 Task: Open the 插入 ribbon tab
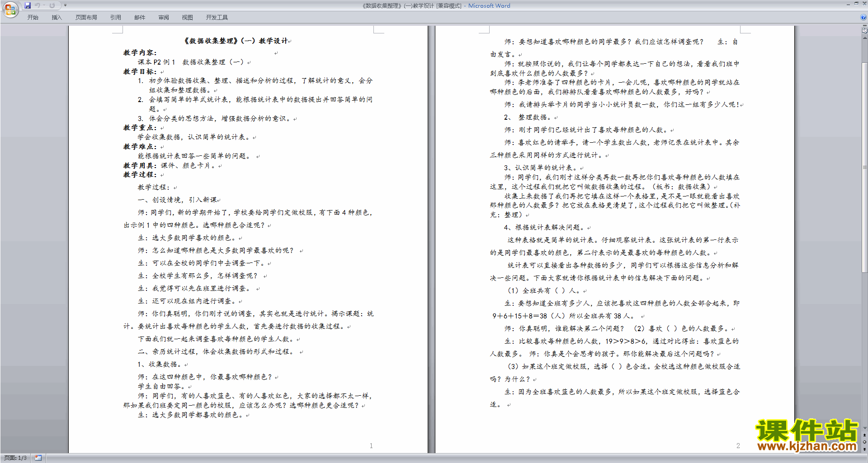coord(57,18)
